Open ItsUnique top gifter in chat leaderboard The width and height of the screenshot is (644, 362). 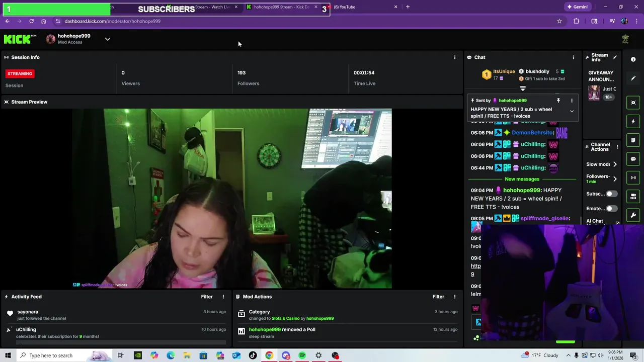pyautogui.click(x=504, y=71)
